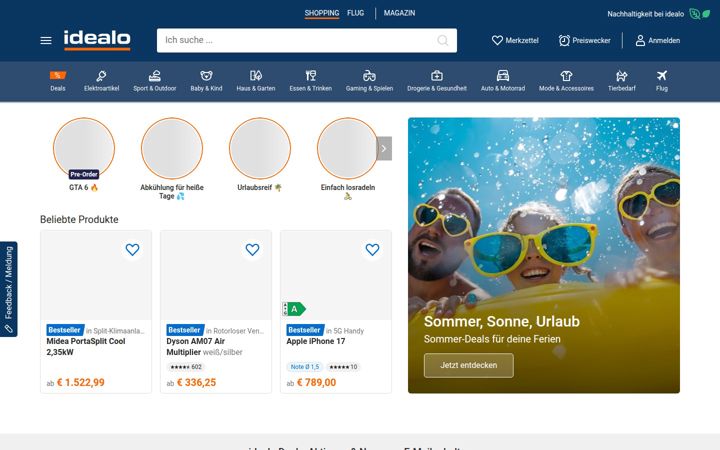Screen dimensions: 720x450
Task: Open the Flug airplane icon
Action: (662, 75)
